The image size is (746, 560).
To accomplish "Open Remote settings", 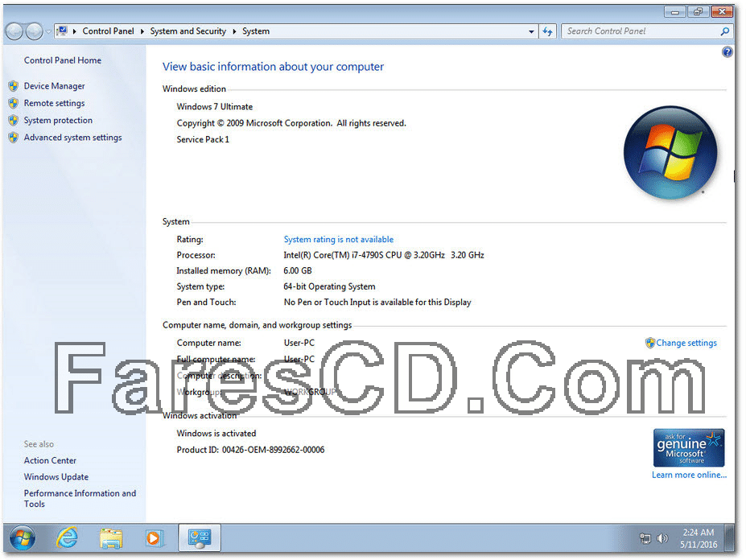I will pos(54,103).
